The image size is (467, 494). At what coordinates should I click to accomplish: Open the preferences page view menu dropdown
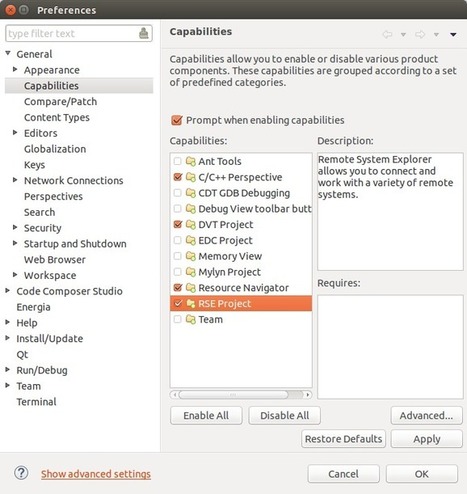click(x=453, y=34)
